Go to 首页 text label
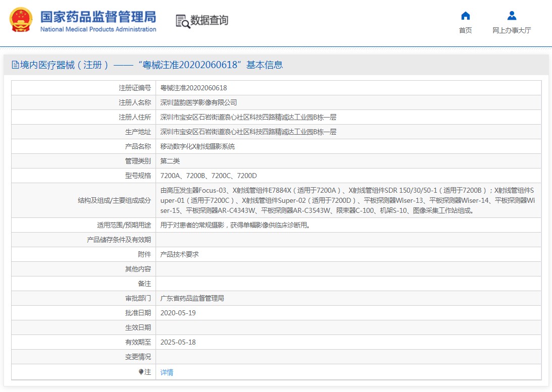 click(x=465, y=30)
